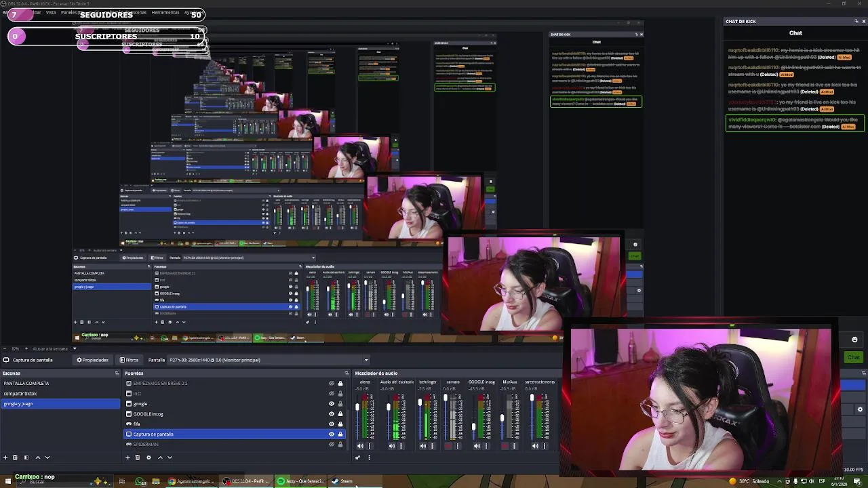Viewport: 868px width, 488px height.
Task: Unmute the Mic/Aux audio channel
Action: click(505, 446)
